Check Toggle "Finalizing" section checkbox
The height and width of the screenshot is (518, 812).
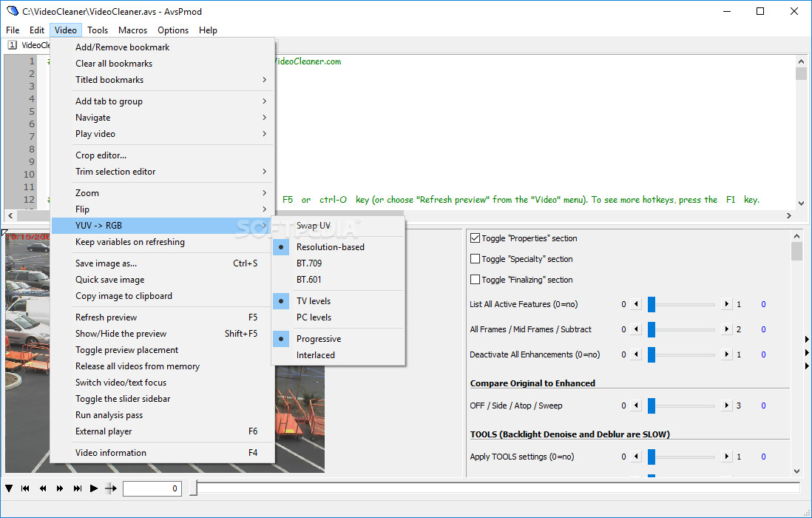475,280
